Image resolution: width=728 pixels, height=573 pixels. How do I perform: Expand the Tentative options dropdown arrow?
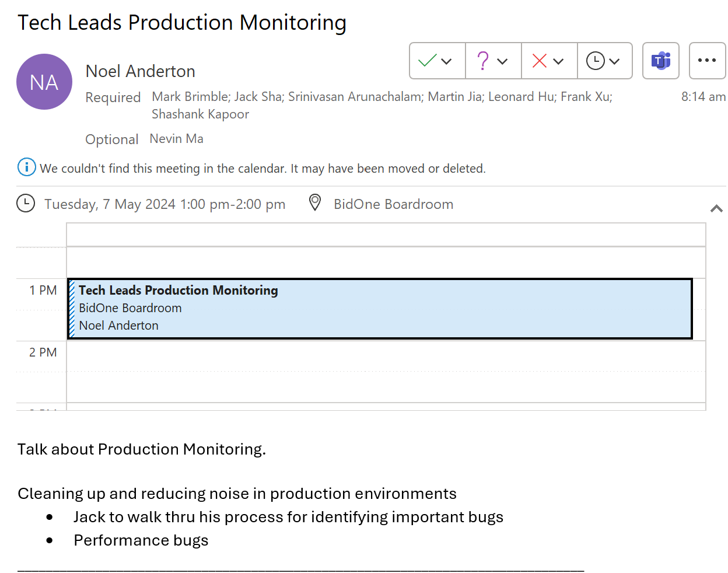[502, 61]
